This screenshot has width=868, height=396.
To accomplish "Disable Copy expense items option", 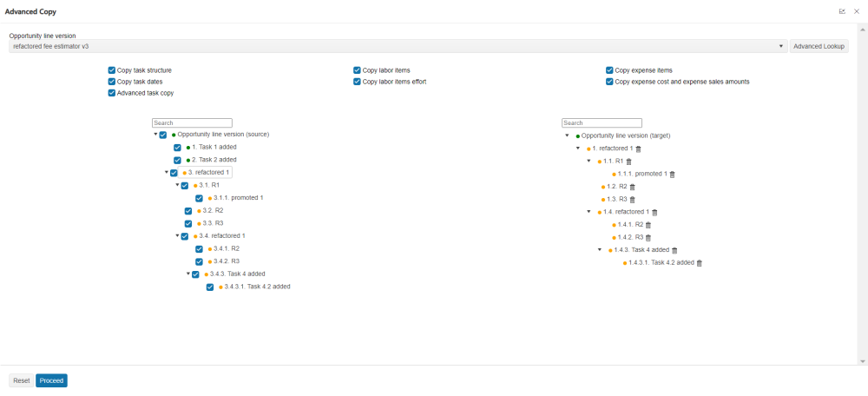I will (x=610, y=70).
